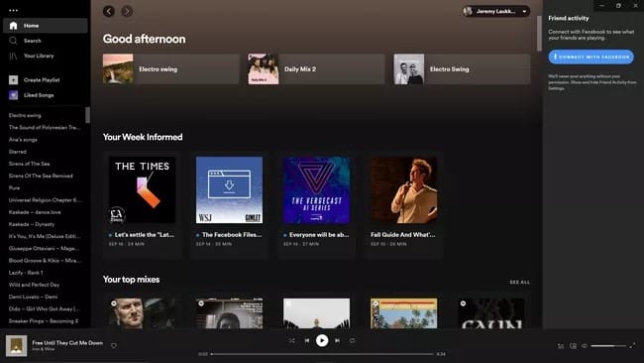
Task: Open the Jeremy user account dropdown
Action: (495, 11)
